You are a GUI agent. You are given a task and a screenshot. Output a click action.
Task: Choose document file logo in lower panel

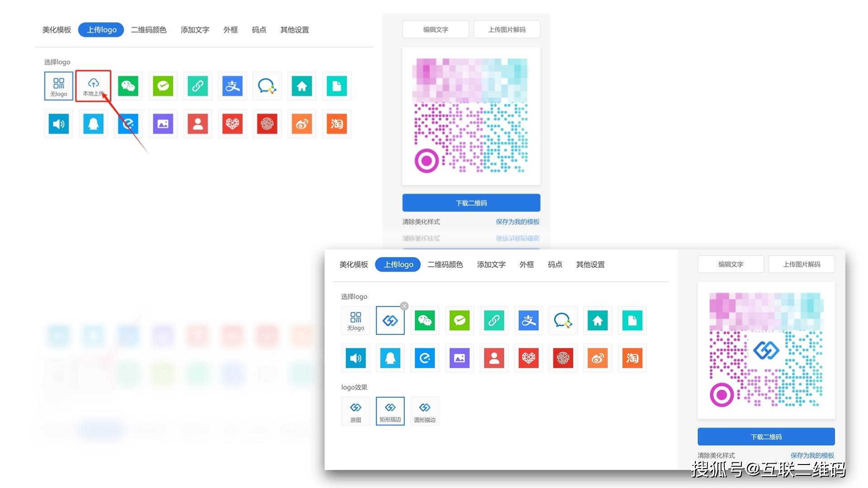(x=632, y=320)
